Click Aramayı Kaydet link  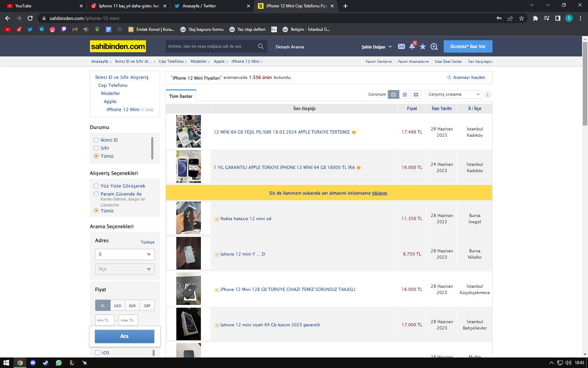pos(466,77)
